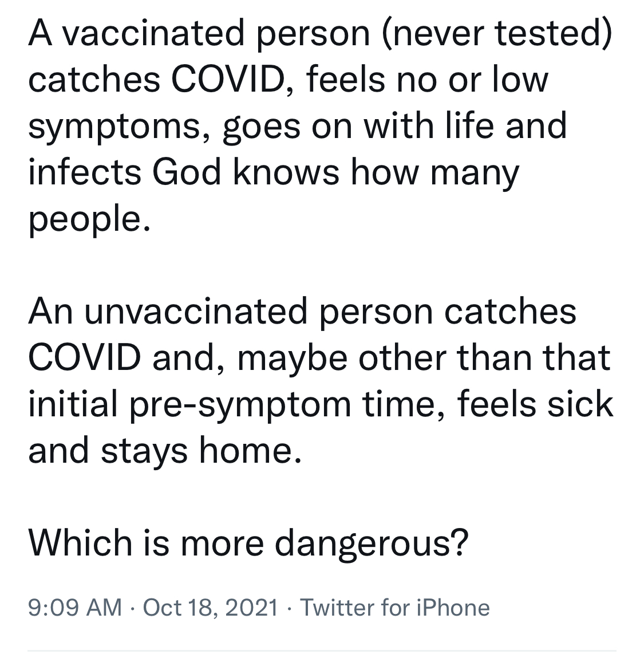Click the word "unvaccinated" in the second paragraph
Viewport: 644px width, 654px height.
click(x=197, y=312)
